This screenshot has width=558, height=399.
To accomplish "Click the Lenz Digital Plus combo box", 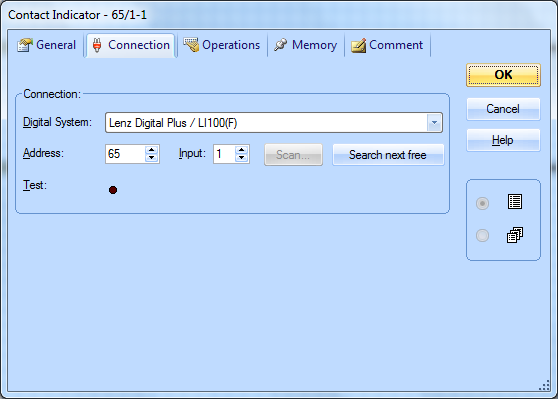I will click(x=274, y=123).
